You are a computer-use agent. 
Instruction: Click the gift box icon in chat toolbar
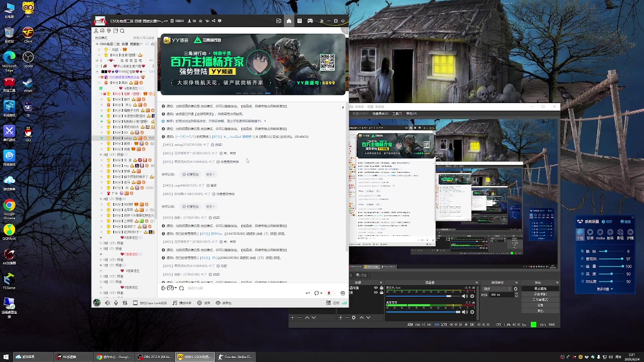pos(343,293)
